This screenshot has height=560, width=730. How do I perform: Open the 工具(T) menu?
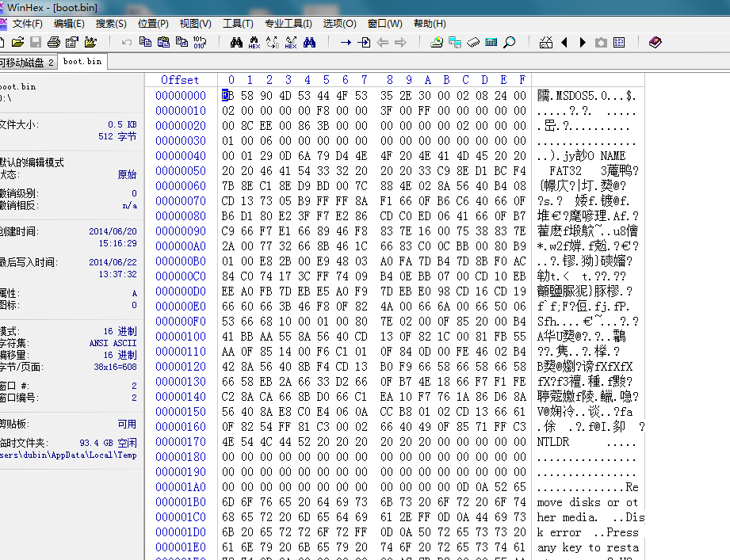pos(238,23)
